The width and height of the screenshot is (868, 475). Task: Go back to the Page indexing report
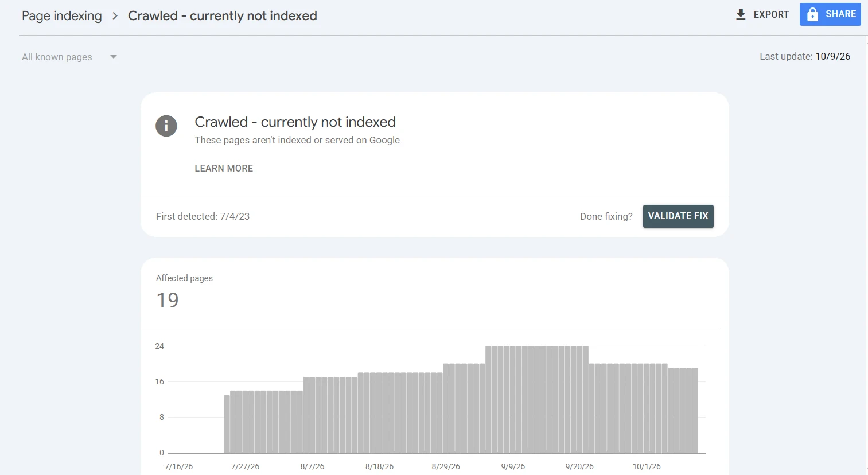pyautogui.click(x=62, y=16)
